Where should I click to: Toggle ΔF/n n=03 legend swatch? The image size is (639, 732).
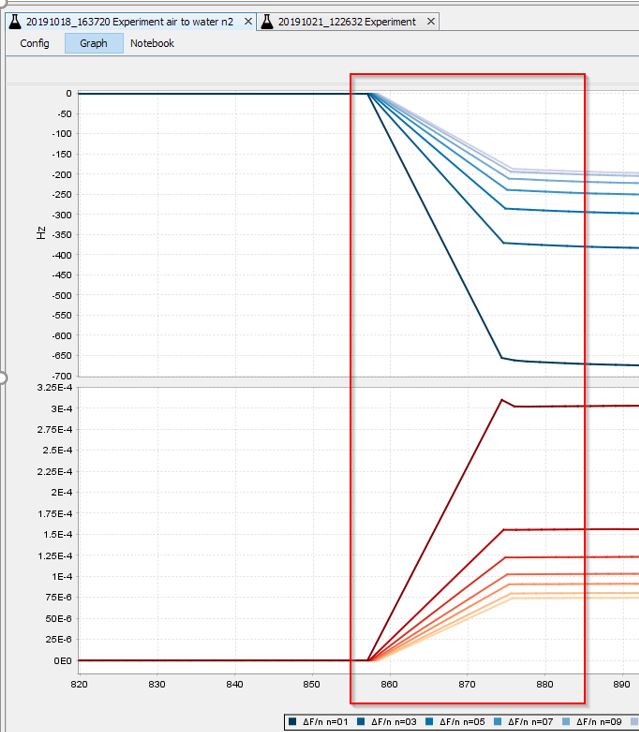tap(361, 722)
